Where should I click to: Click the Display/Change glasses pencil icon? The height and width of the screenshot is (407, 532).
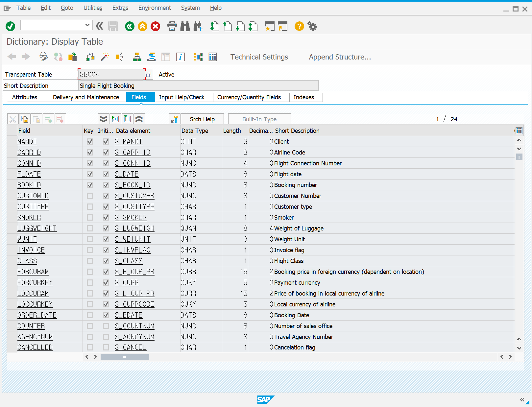click(x=43, y=57)
